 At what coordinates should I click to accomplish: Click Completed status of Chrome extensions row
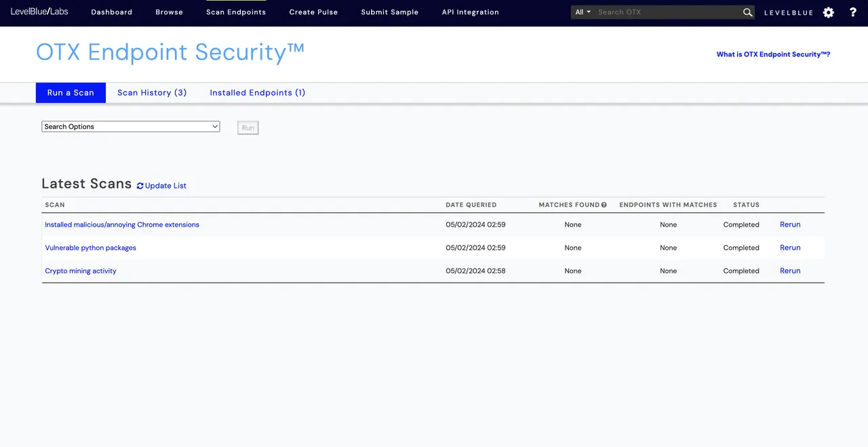pos(741,225)
